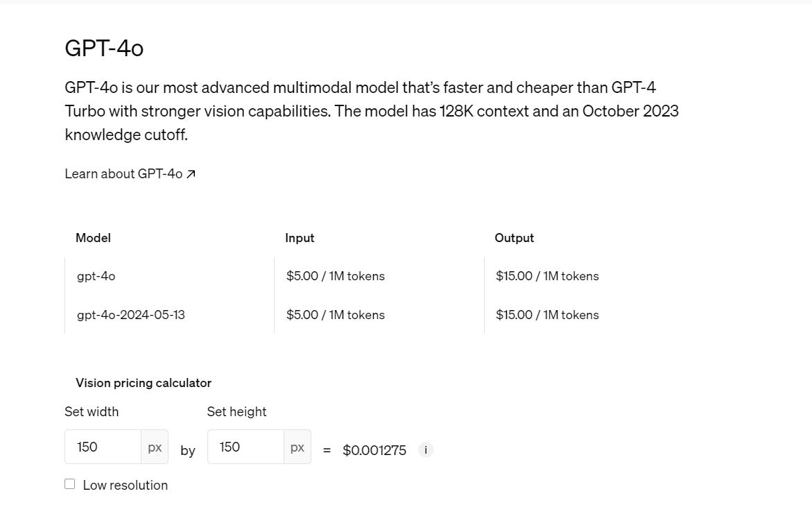Click the Output column header

[514, 238]
